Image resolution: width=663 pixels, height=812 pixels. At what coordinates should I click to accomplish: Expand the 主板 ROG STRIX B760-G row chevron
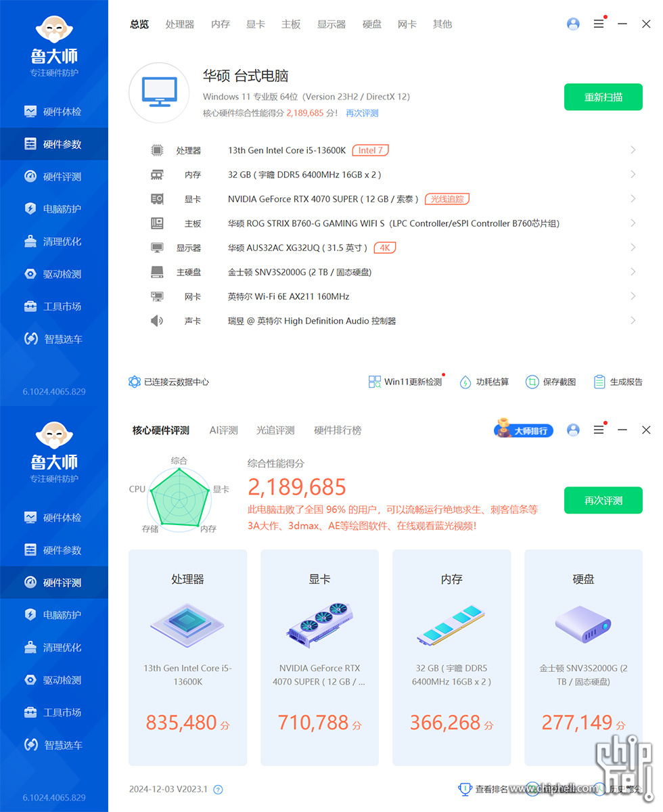click(633, 223)
